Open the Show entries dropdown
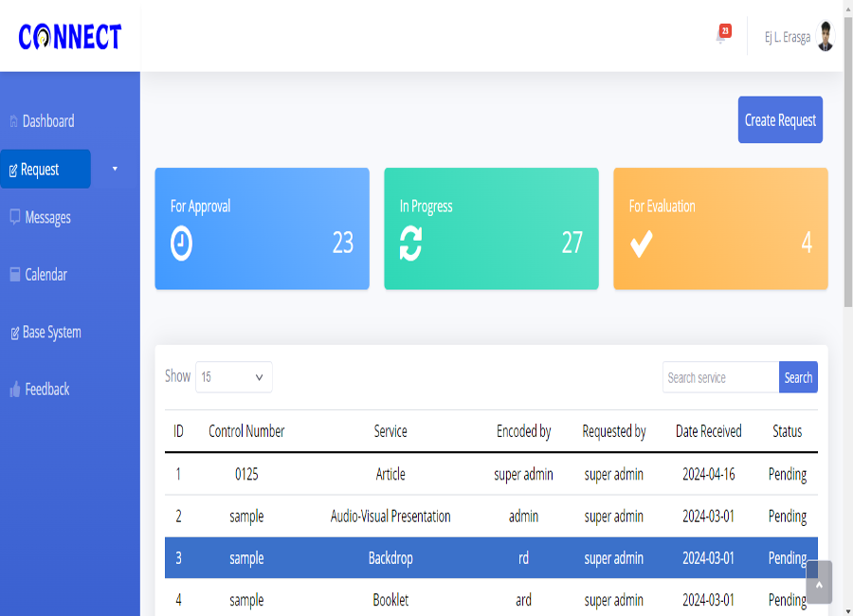This screenshot has width=853, height=616. 233,377
